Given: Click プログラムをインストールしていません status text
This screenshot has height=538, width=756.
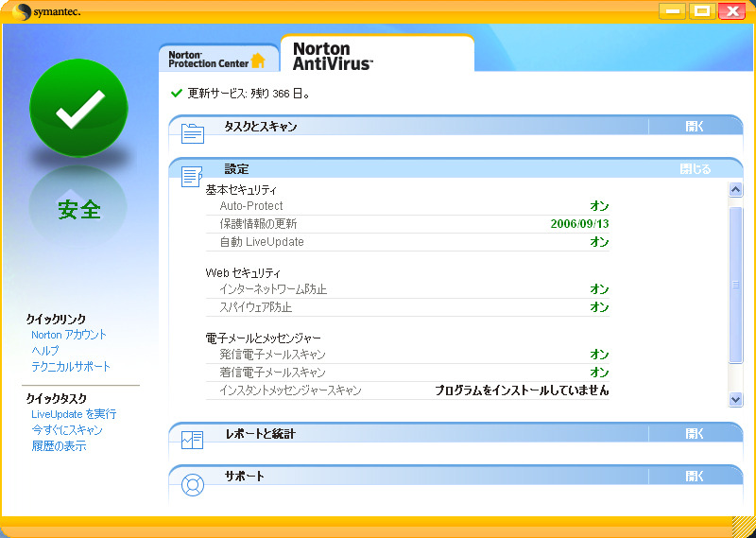Looking at the screenshot, I should click(x=522, y=390).
